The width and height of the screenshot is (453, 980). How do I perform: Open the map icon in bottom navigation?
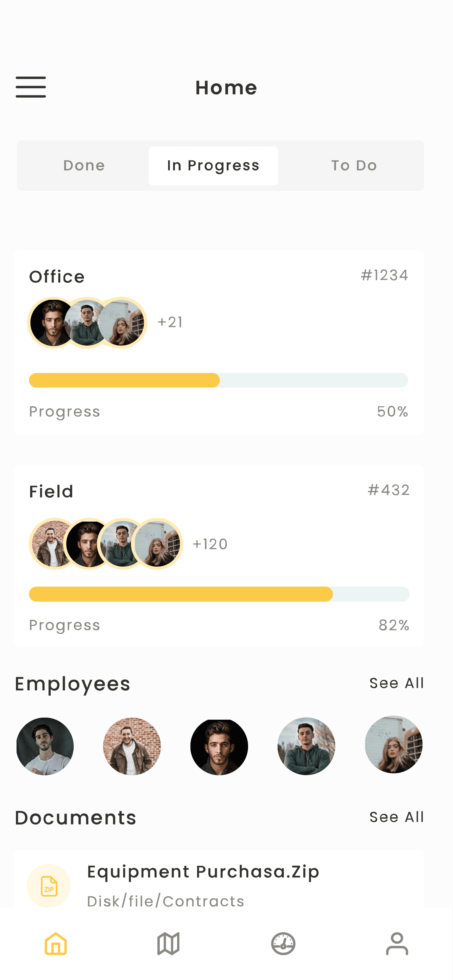168,944
